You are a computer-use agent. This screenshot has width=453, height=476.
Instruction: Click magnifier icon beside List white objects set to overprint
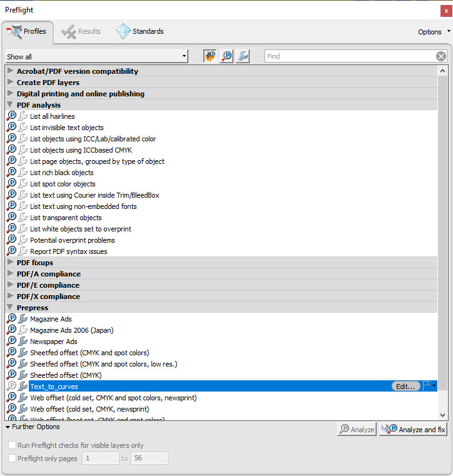click(11, 228)
